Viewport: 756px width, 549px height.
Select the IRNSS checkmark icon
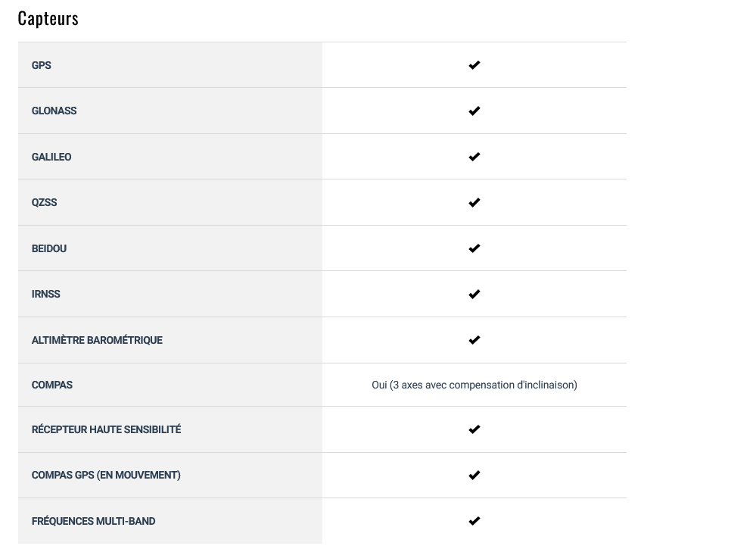point(474,295)
